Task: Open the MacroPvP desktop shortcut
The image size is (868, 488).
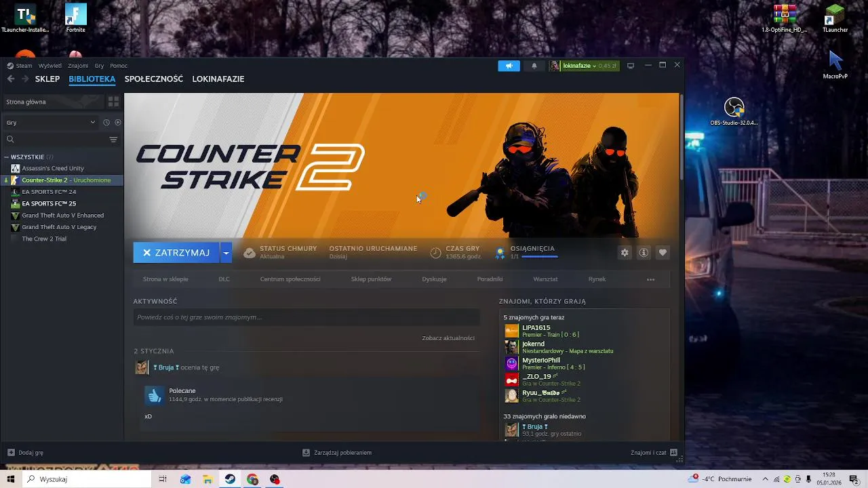Action: 835,65
